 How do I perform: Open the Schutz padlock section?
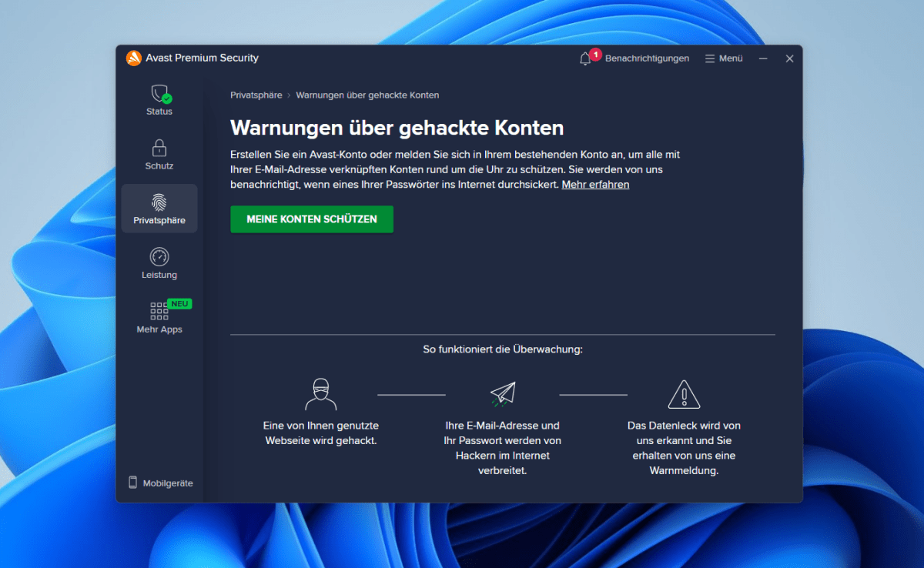click(159, 148)
